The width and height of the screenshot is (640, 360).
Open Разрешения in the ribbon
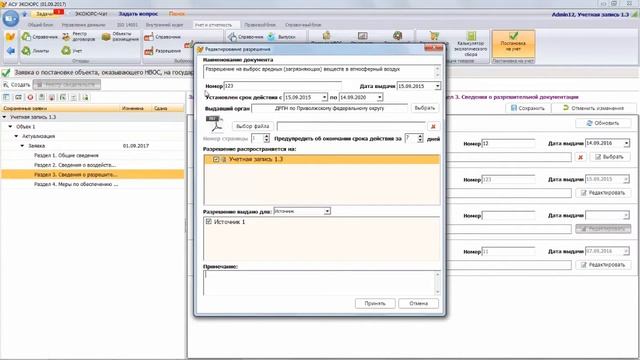point(162,51)
